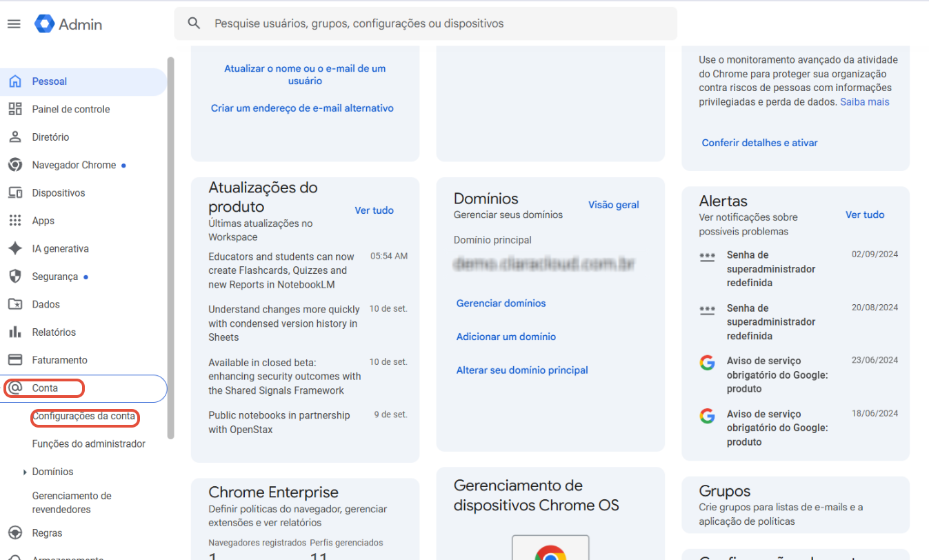929x560 pixels.
Task: Open the hamburger main menu
Action: point(14,24)
